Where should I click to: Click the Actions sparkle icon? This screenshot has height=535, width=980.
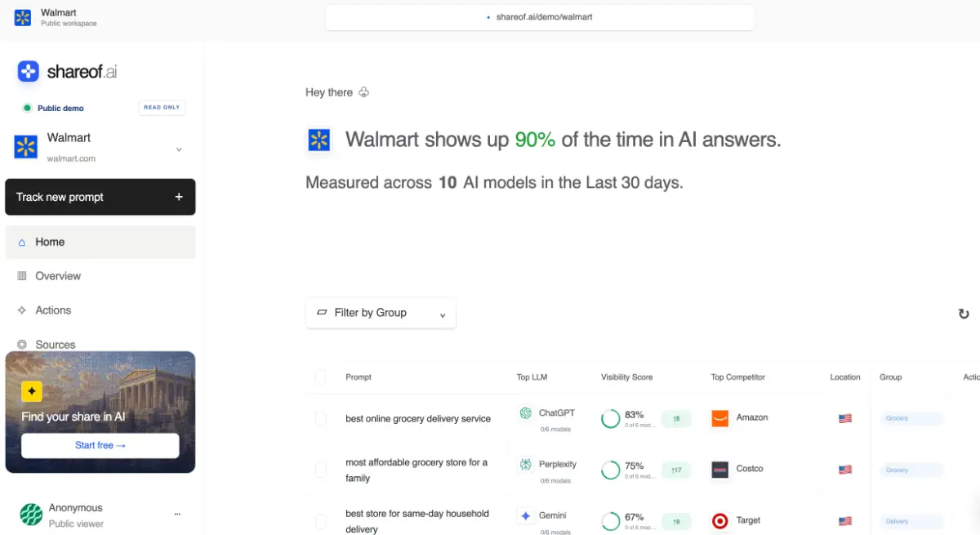tap(22, 310)
